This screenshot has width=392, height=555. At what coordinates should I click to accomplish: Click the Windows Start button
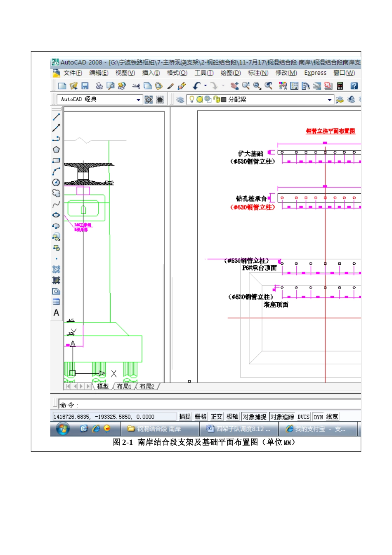[x=63, y=429]
